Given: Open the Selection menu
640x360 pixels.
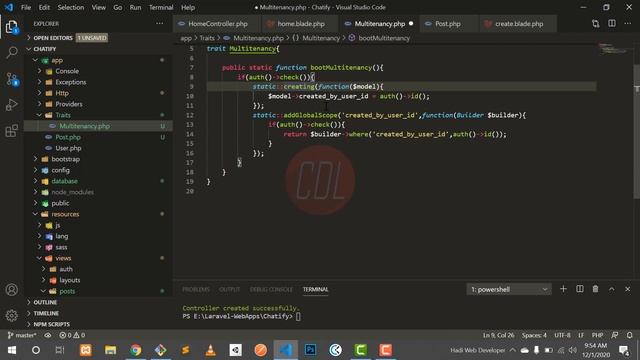Looking at the screenshot, I should pos(71,7).
